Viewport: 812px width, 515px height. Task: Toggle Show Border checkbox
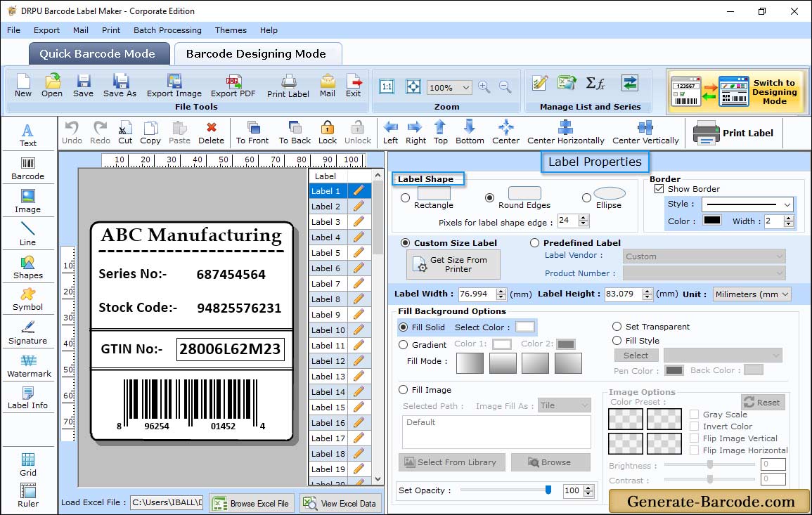point(659,189)
